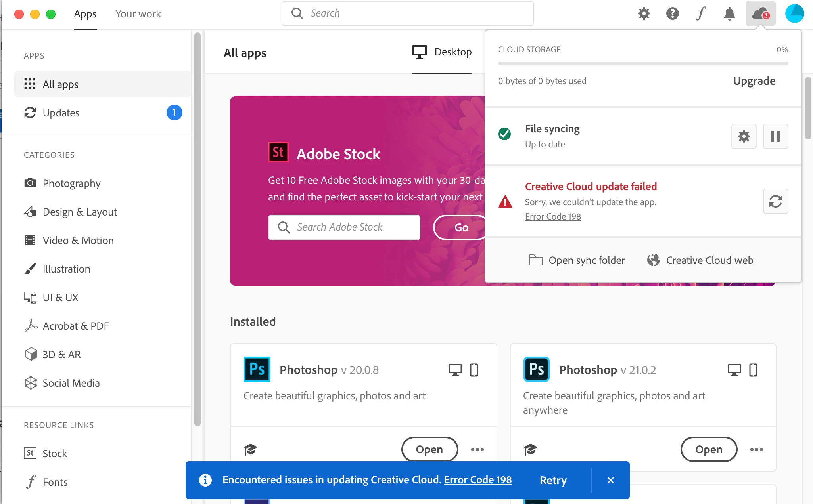This screenshot has width=813, height=504.
Task: Open tutorials icon for Photoshop v 20.0.8
Action: coord(251,449)
